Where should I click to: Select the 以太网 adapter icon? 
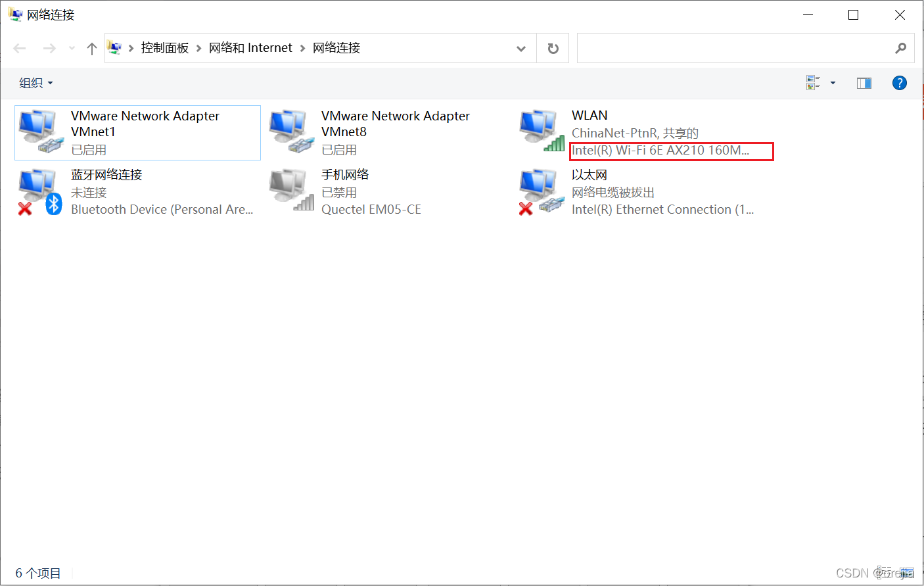pyautogui.click(x=542, y=192)
